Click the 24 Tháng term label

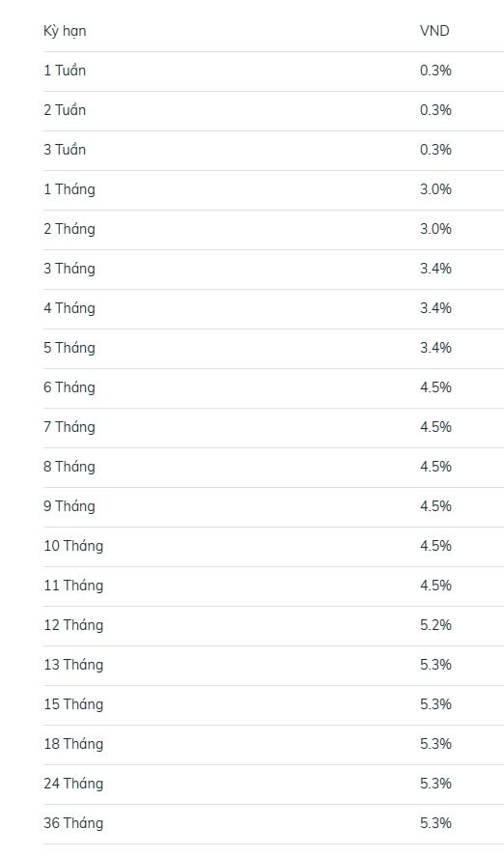tap(73, 784)
